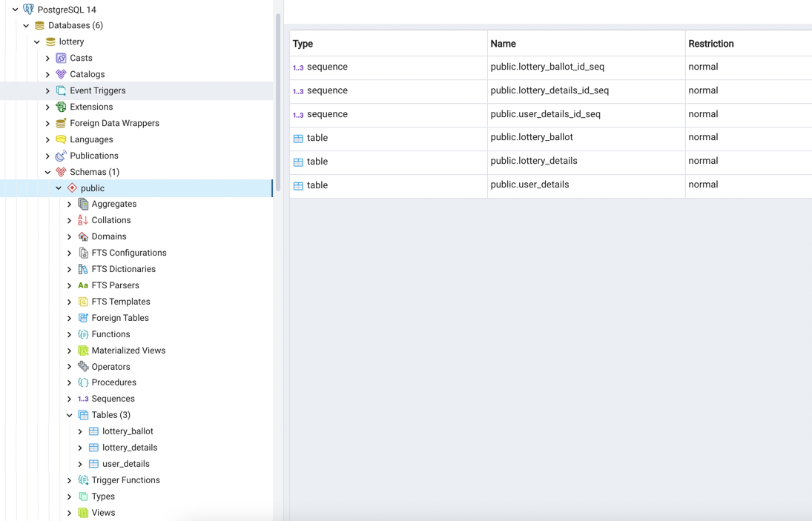Click the FTS Dictionaries icon
The width and height of the screenshot is (812, 521).
pos(83,269)
